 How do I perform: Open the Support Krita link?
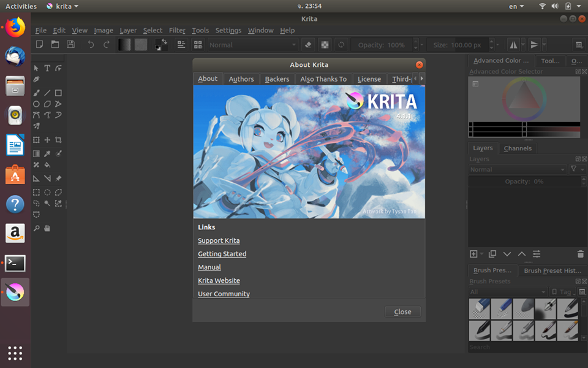click(x=219, y=240)
